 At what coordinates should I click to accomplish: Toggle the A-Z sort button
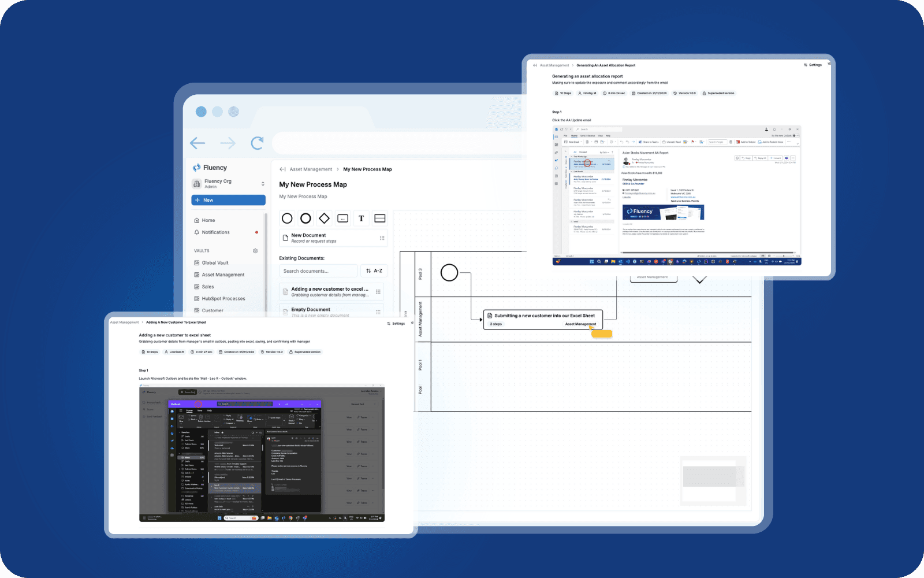click(x=374, y=271)
